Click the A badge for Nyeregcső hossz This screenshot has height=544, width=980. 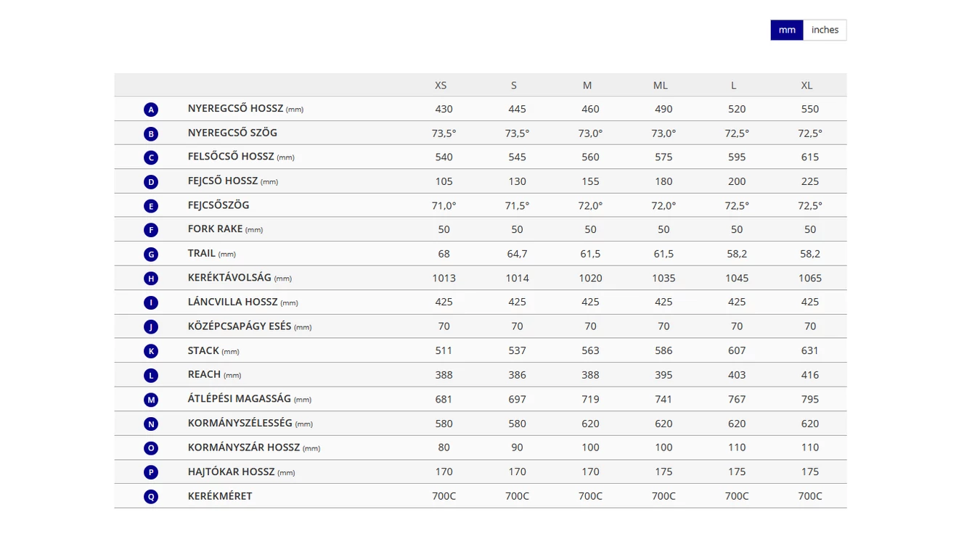click(x=151, y=110)
